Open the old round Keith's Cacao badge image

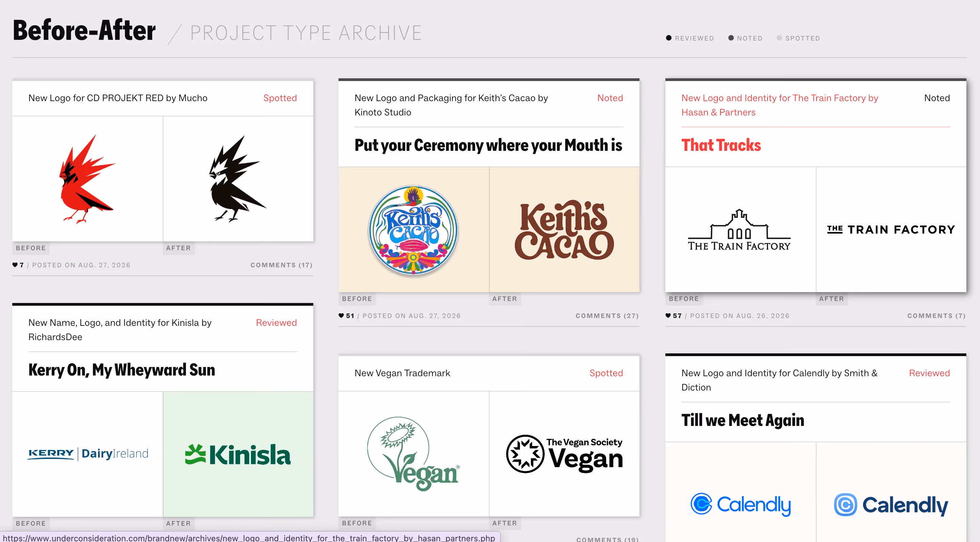pos(413,230)
